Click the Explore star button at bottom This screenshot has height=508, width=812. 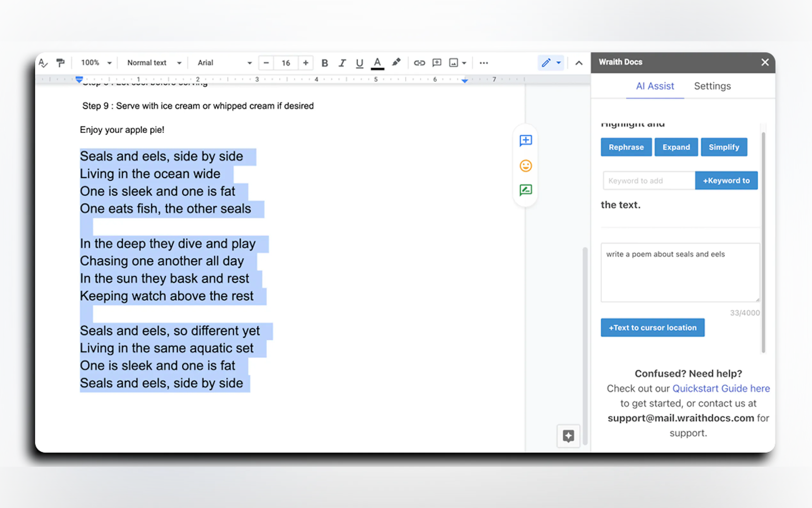point(568,436)
